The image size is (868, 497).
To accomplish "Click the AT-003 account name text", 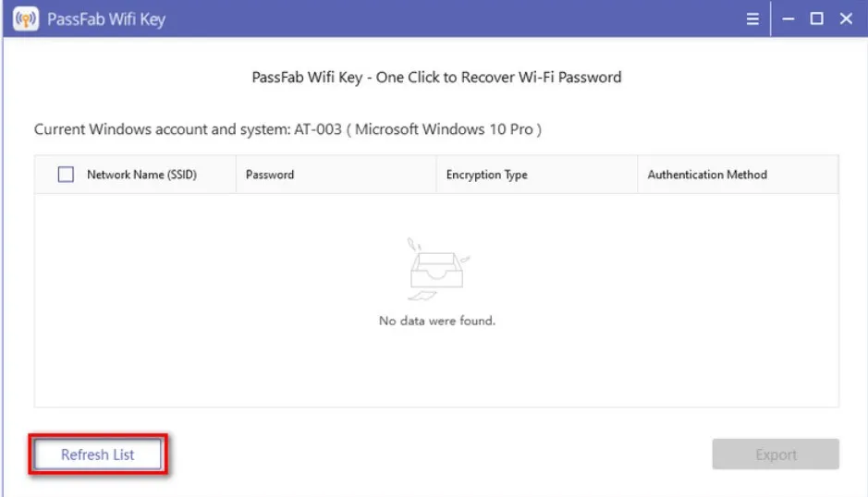I will (x=313, y=129).
